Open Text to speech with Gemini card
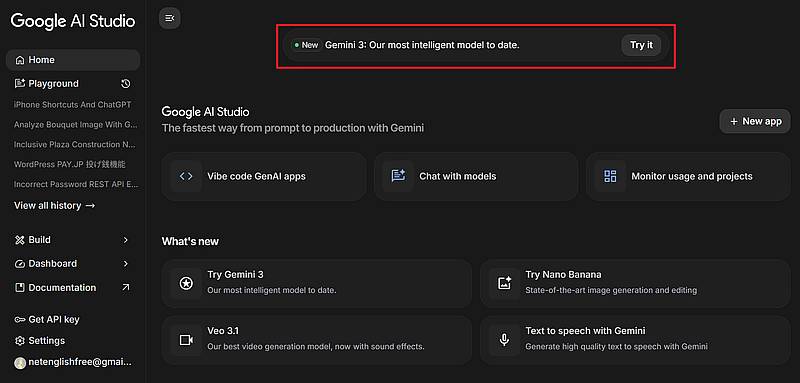The height and width of the screenshot is (383, 800). [x=635, y=340]
